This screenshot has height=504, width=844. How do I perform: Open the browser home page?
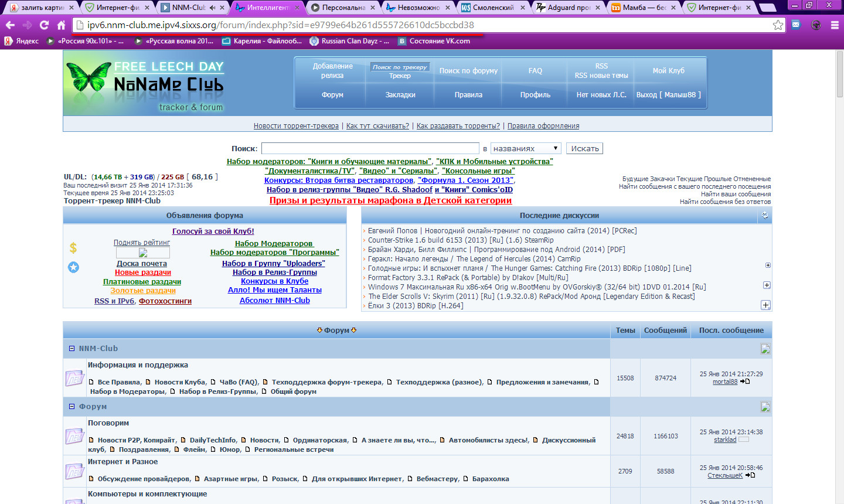pyautogui.click(x=61, y=25)
